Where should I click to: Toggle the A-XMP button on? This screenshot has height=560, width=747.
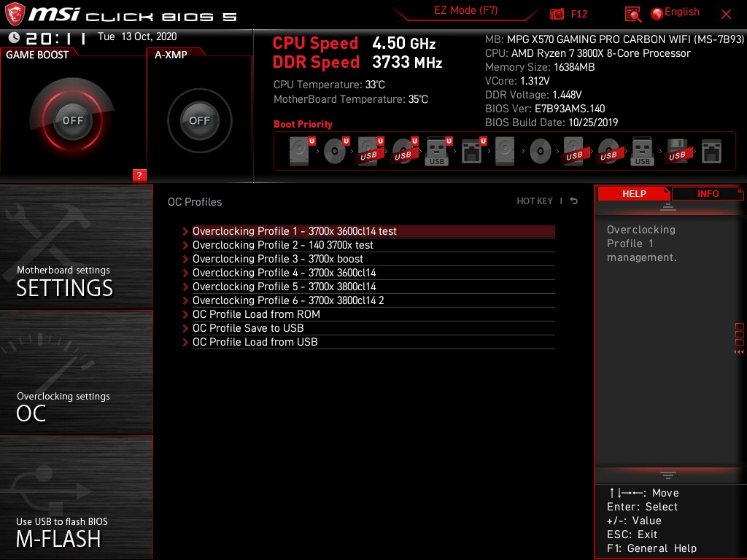pos(199,120)
